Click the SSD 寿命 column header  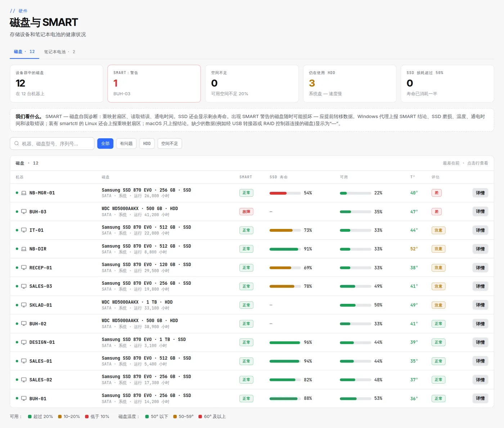pos(278,177)
